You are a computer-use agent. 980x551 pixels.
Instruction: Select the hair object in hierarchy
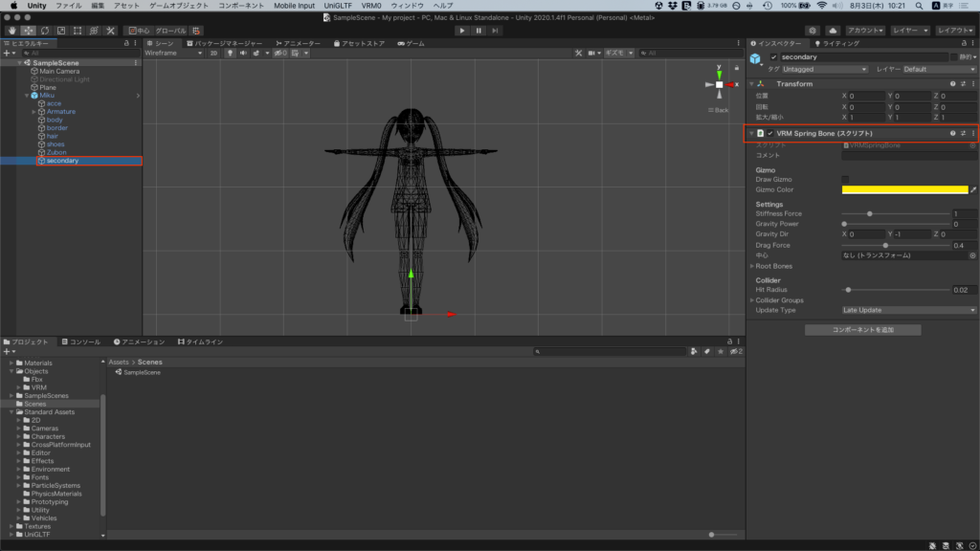pos(53,136)
